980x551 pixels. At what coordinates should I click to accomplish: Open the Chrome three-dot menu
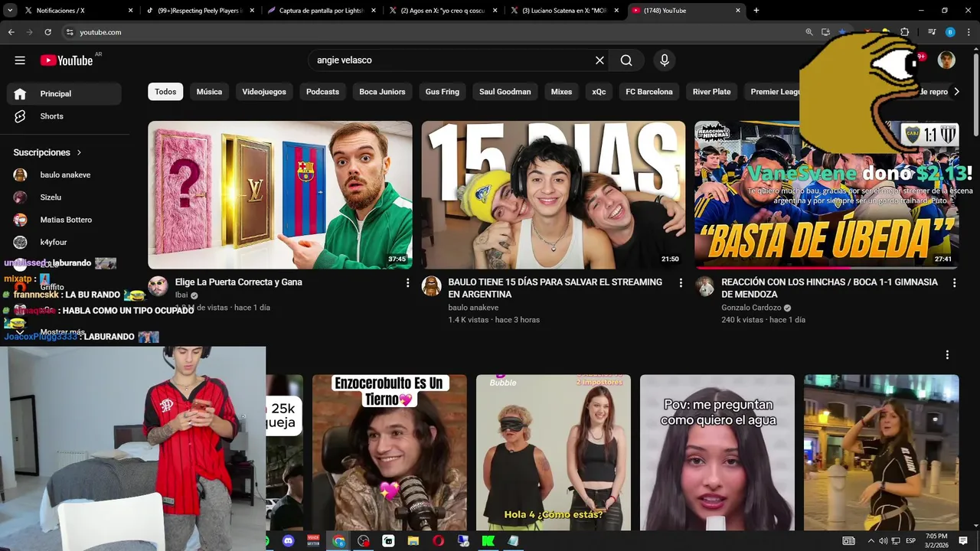(x=968, y=32)
